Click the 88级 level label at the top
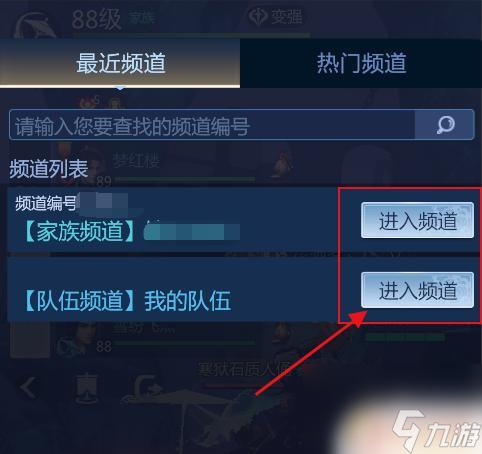482x454 pixels. coord(96,19)
